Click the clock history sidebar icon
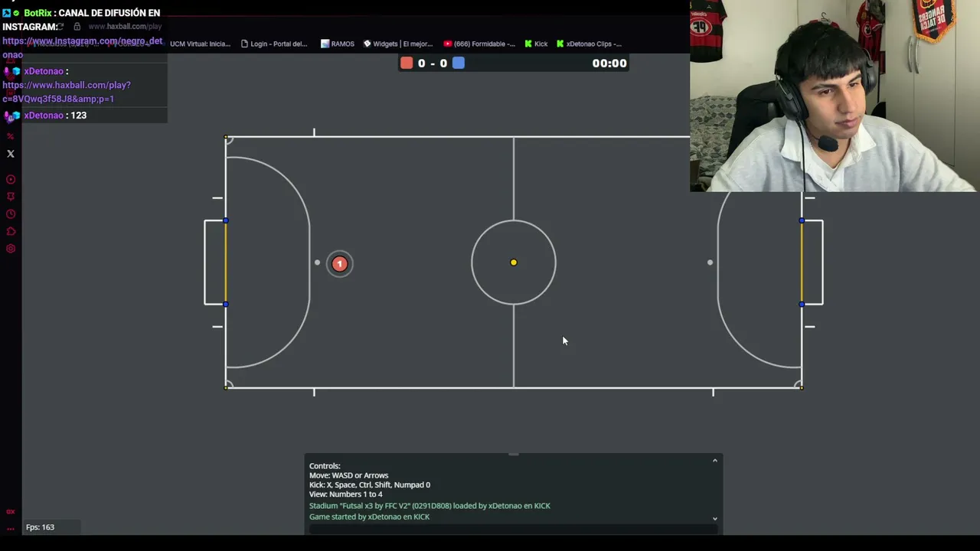The height and width of the screenshot is (551, 980). tap(11, 214)
